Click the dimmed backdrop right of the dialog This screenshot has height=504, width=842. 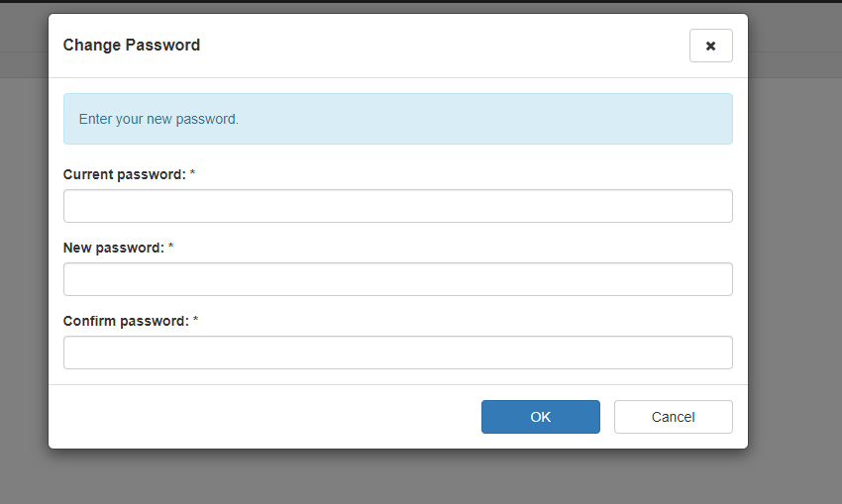[794, 248]
